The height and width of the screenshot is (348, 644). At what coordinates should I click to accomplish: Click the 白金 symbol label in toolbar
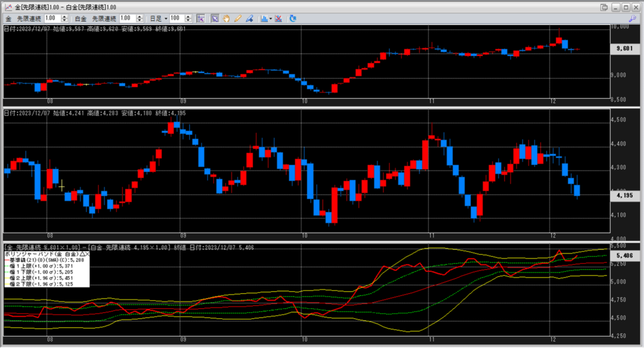tap(80, 18)
